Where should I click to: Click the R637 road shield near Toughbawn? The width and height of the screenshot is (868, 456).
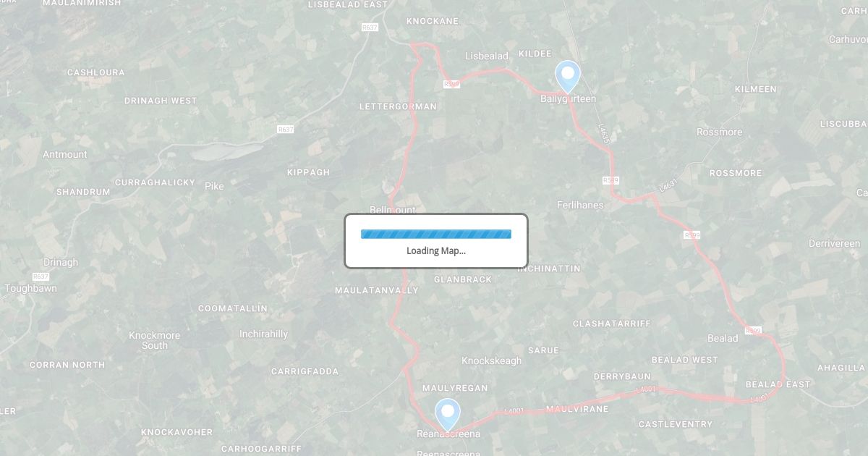point(41,276)
